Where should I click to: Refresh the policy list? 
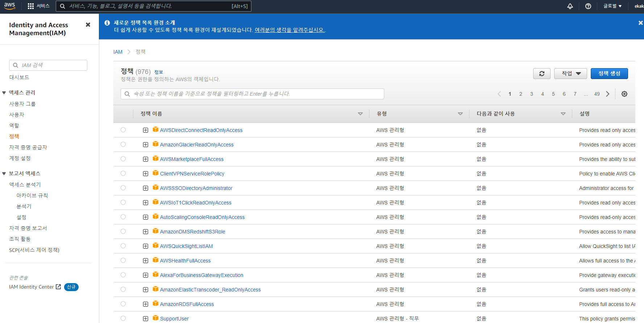pos(542,74)
